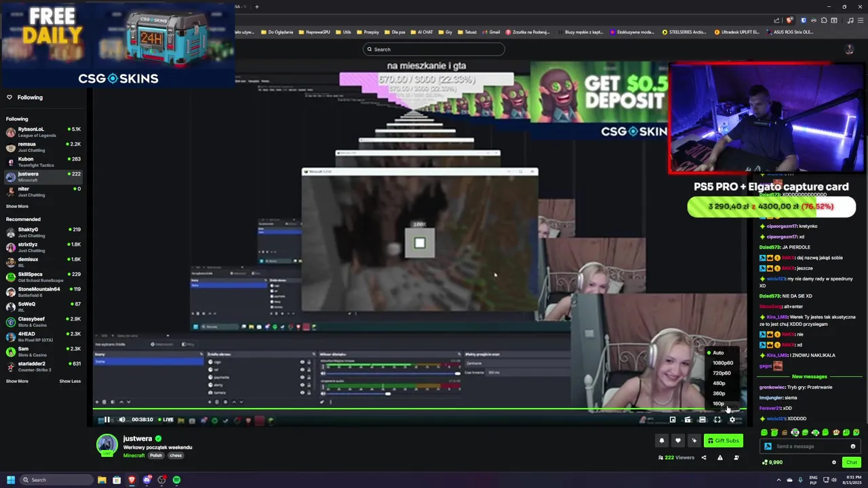
Task: Open a new browser tab
Action: click(x=256, y=7)
